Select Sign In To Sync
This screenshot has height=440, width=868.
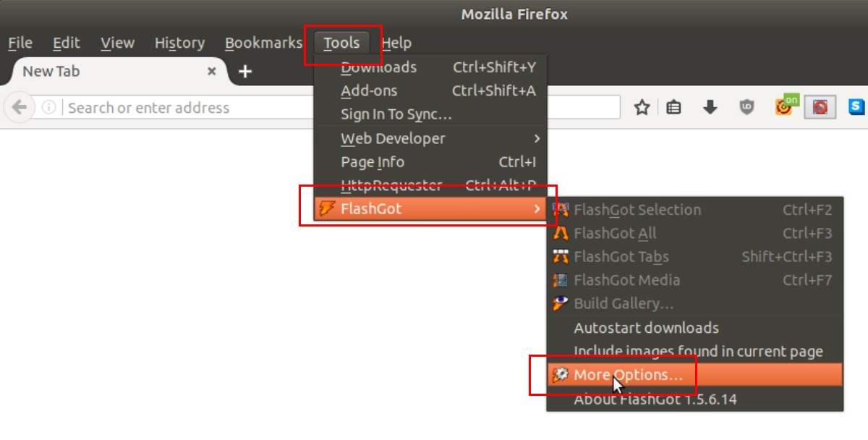coord(430,114)
